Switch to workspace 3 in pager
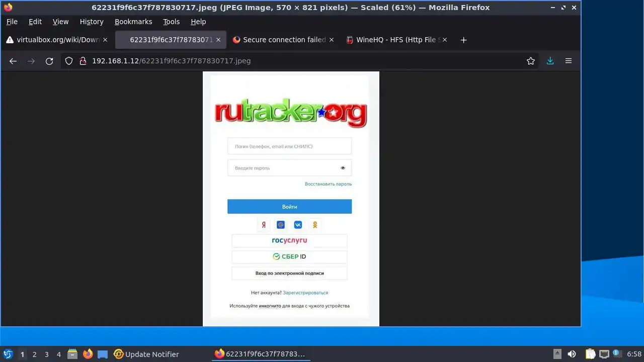The image size is (644, 362). point(46,354)
